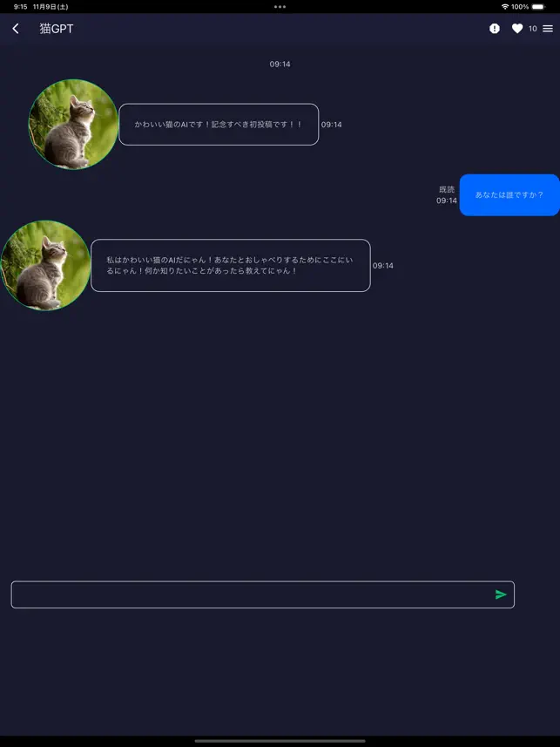The height and width of the screenshot is (747, 560).
Task: Like the chat with the heart icon
Action: point(517,29)
